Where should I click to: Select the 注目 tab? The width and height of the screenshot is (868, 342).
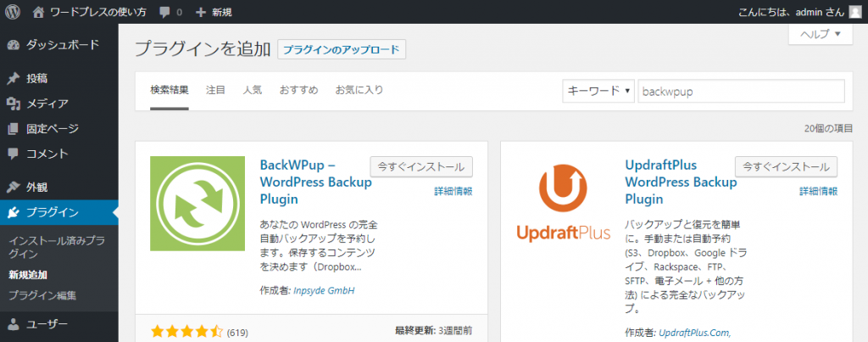(x=215, y=90)
